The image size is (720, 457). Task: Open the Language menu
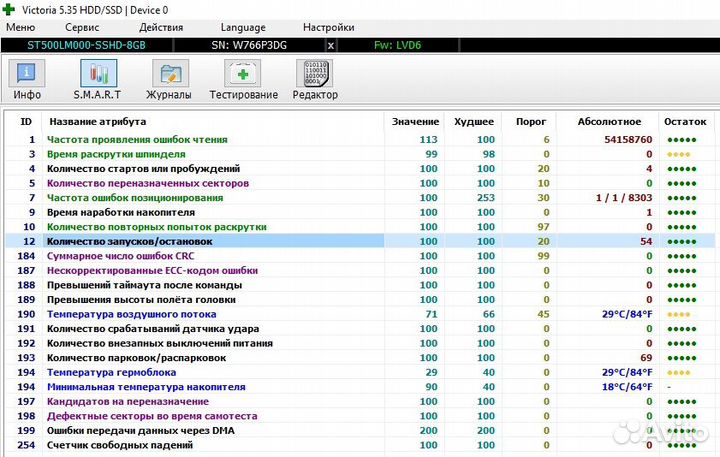coord(243,27)
